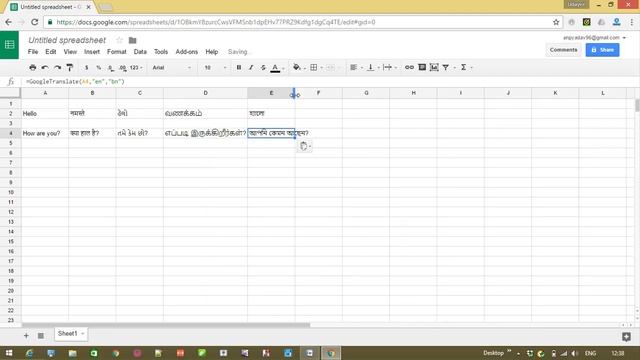Image resolution: width=640 pixels, height=360 pixels.
Task: Open the View menu
Action: click(70, 52)
